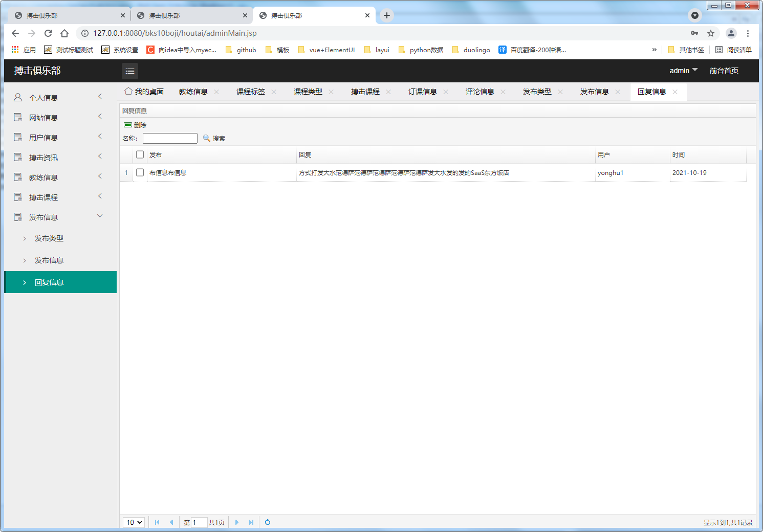
Task: Toggle the sidebar hamburger menu icon
Action: (x=130, y=71)
